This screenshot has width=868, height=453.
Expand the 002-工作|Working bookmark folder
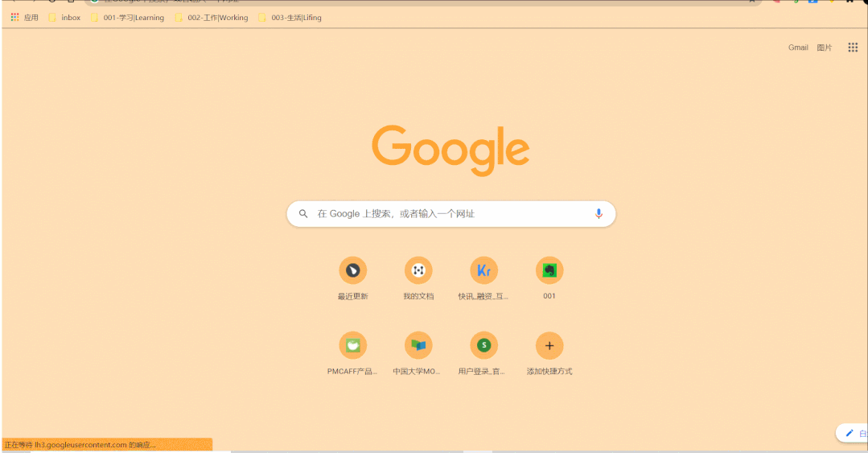(212, 18)
